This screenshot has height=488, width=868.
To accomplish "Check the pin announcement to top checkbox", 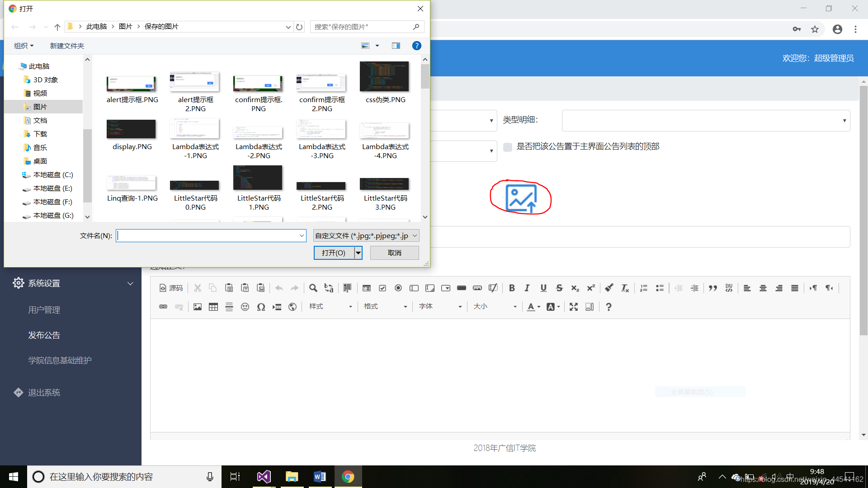I will click(x=508, y=147).
